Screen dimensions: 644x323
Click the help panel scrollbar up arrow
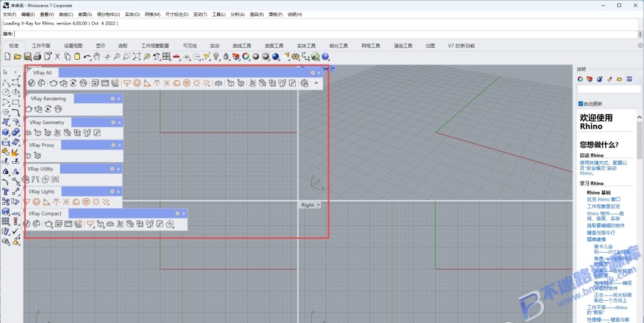640,118
